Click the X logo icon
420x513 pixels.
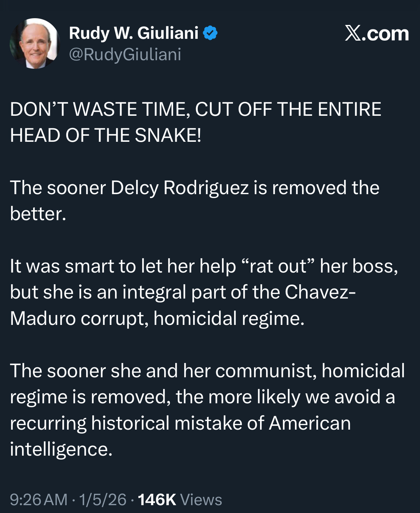pos(353,33)
